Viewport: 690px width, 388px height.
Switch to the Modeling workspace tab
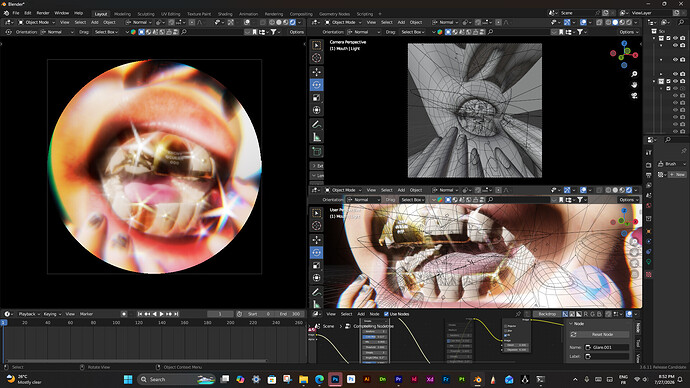[122, 14]
